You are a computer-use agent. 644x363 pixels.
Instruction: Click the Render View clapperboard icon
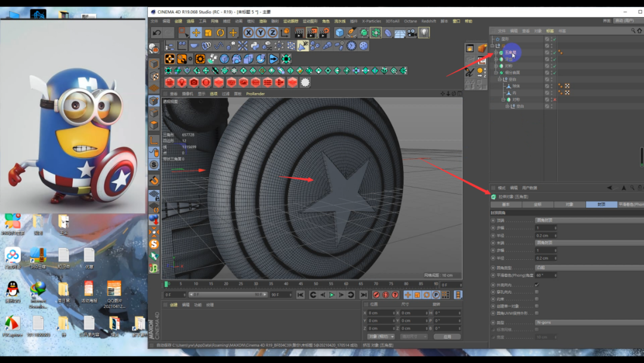click(299, 32)
